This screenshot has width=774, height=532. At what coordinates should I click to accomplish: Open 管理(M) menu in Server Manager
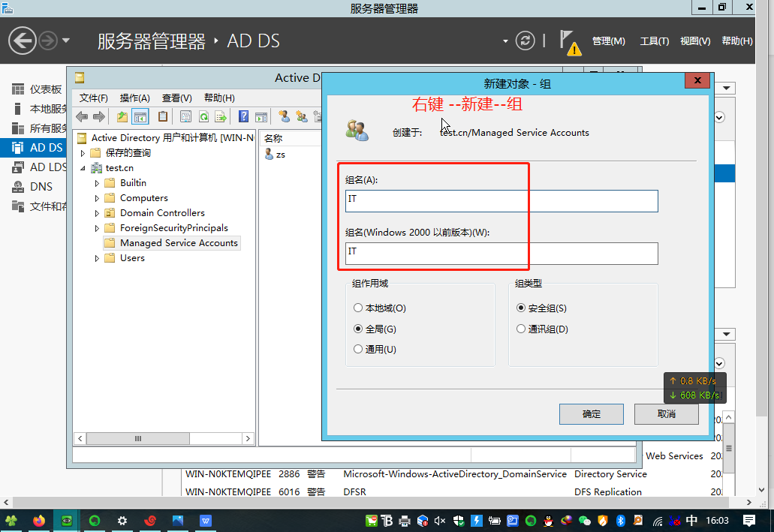point(608,41)
